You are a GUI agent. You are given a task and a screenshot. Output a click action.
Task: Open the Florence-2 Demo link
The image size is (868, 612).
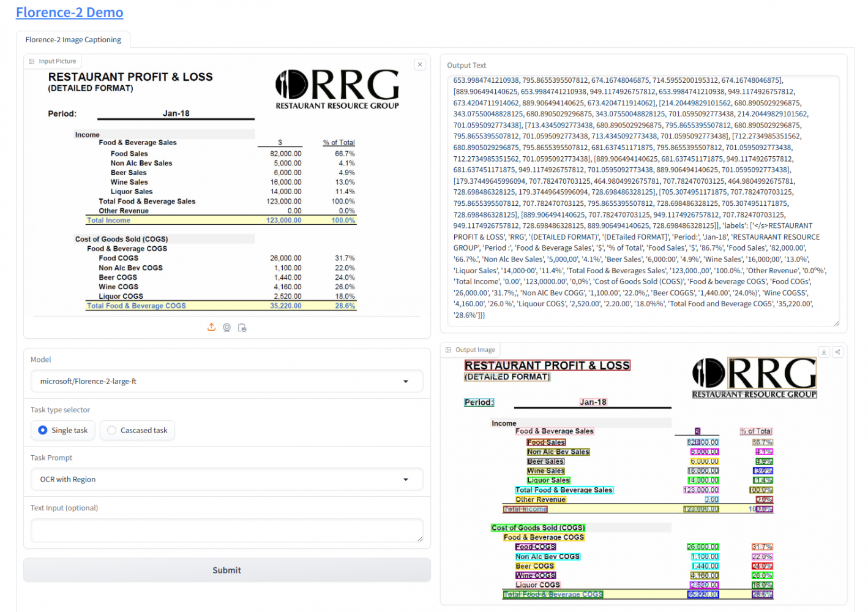pyautogui.click(x=69, y=12)
